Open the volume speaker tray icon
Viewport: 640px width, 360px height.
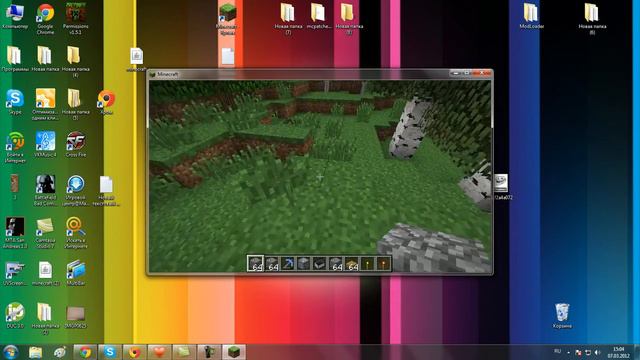coord(598,352)
